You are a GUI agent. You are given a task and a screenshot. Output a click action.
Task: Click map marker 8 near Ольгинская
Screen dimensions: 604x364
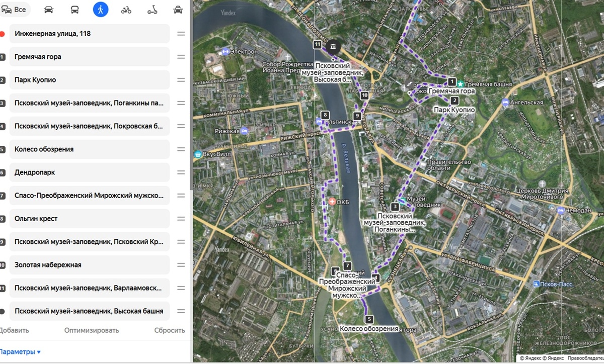coord(326,115)
